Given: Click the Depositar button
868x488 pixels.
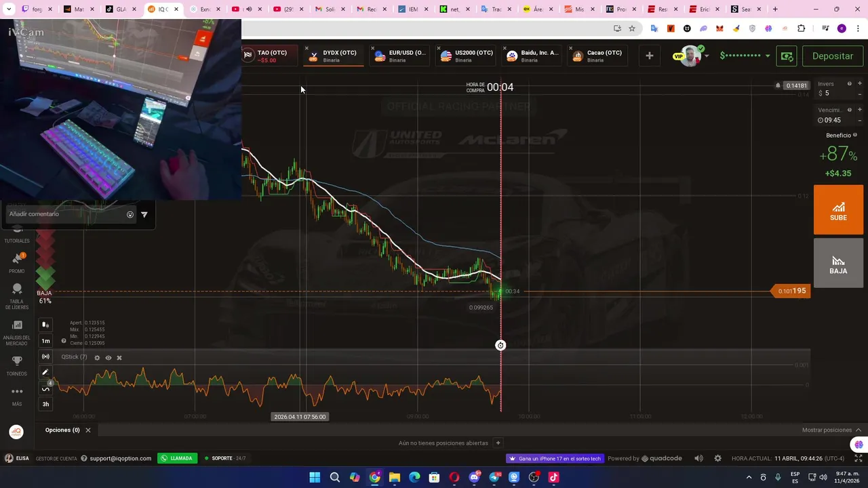Looking at the screenshot, I should point(833,56).
